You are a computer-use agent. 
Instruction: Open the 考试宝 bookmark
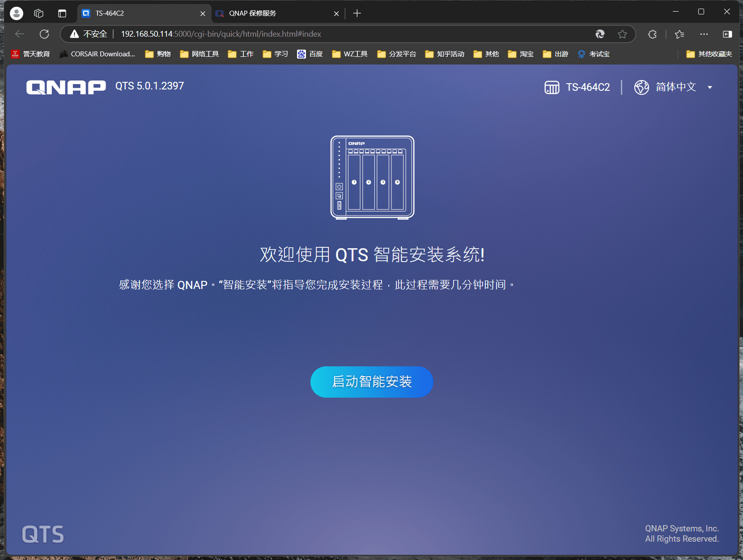(594, 54)
